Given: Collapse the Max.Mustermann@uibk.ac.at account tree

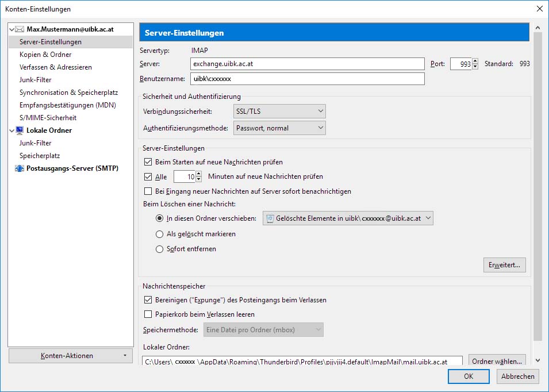Looking at the screenshot, I should [12, 29].
